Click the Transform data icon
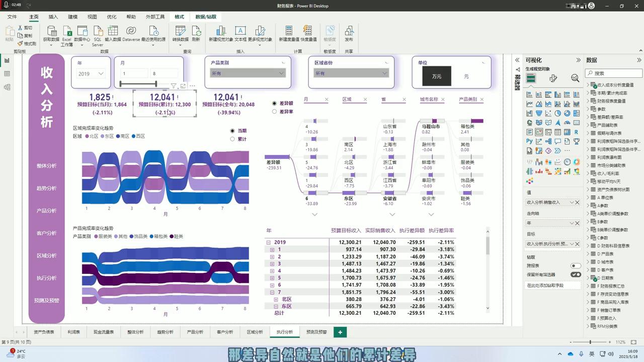The image size is (644, 362). 180,31
